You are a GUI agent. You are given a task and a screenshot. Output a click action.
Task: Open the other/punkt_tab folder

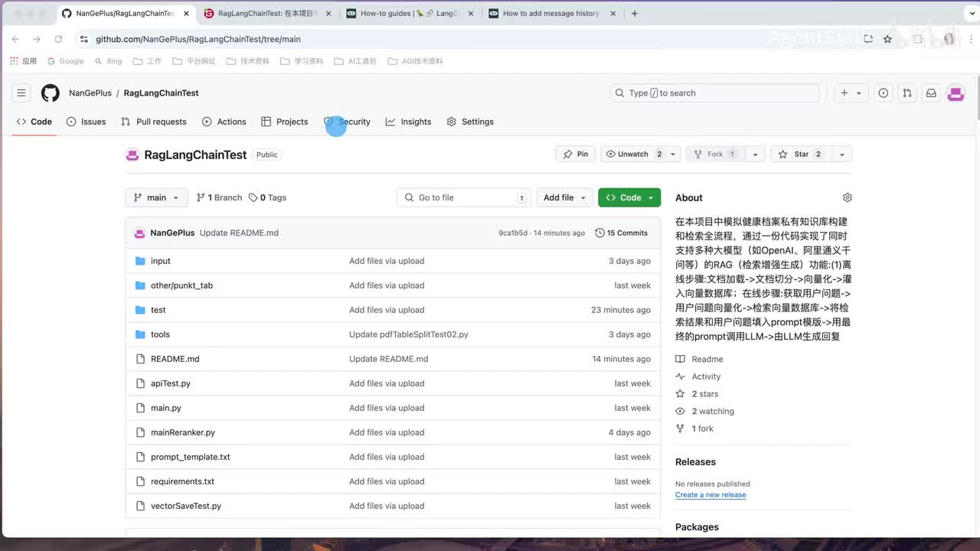181,285
